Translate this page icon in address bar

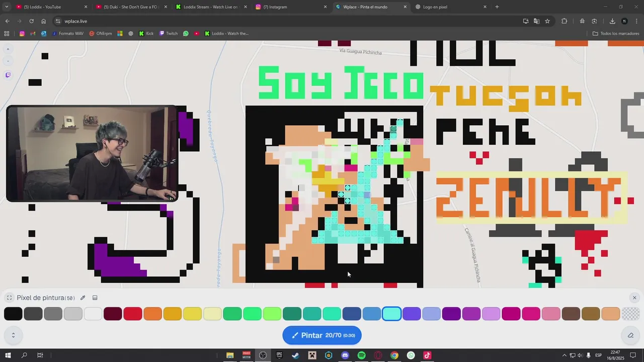point(536,21)
